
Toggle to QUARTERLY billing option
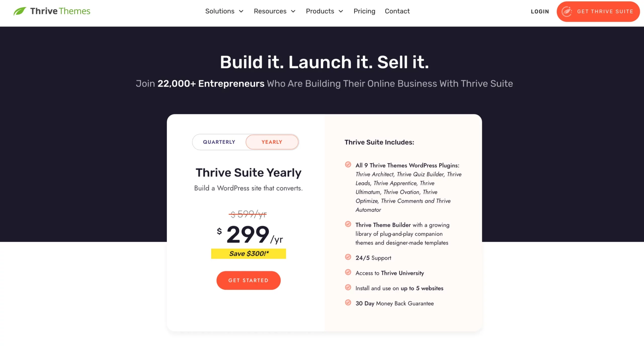point(219,142)
